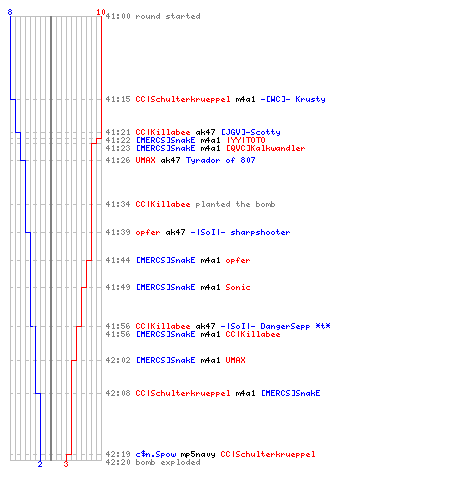Click -|SoI|- DangerSepp *t* name
Viewport: 450px width, 500px height.
click(x=275, y=326)
